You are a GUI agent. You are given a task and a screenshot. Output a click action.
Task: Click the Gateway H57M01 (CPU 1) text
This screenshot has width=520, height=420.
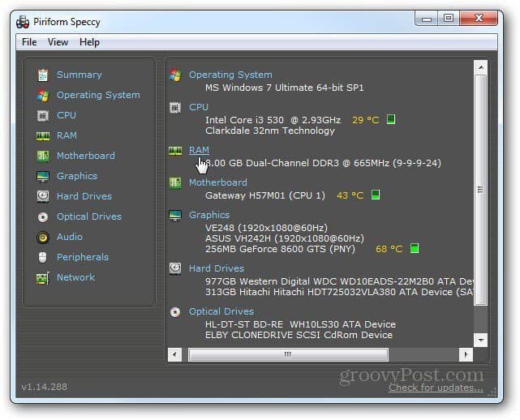(x=265, y=195)
